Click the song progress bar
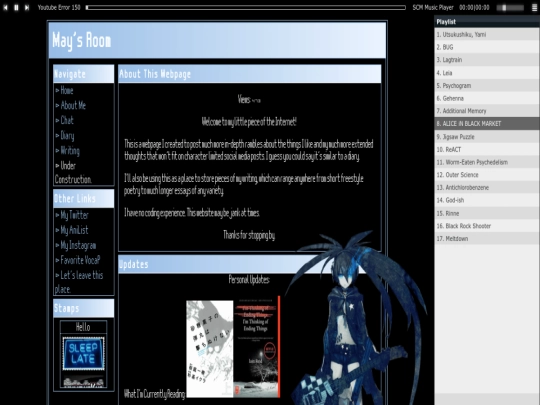Viewport: 540px width, 405px height. tap(246, 7)
